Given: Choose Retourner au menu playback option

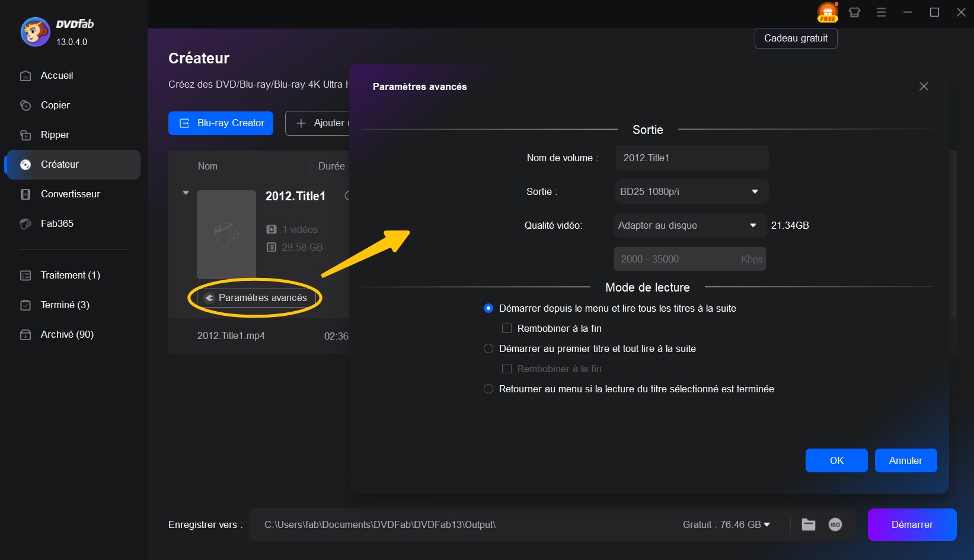Looking at the screenshot, I should click(488, 389).
